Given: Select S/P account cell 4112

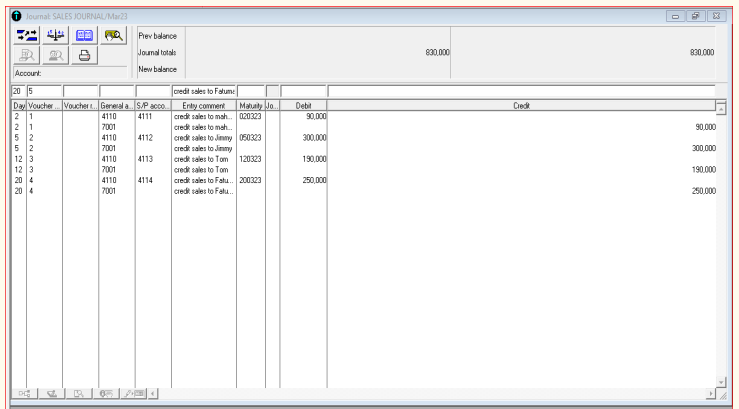Looking at the screenshot, I should (x=145, y=138).
